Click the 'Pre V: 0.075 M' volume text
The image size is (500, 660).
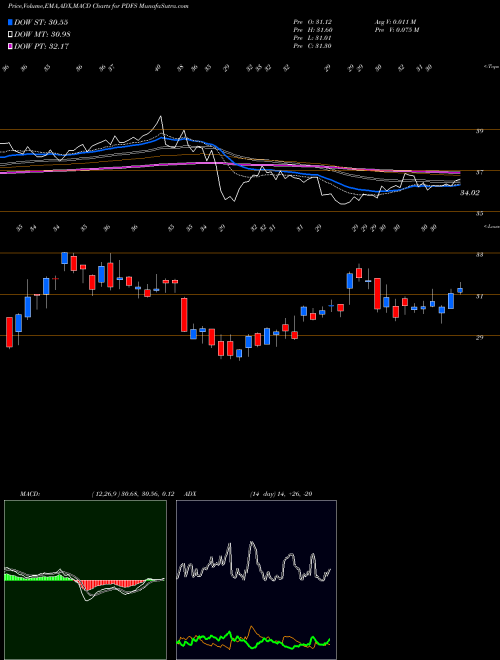[396, 30]
